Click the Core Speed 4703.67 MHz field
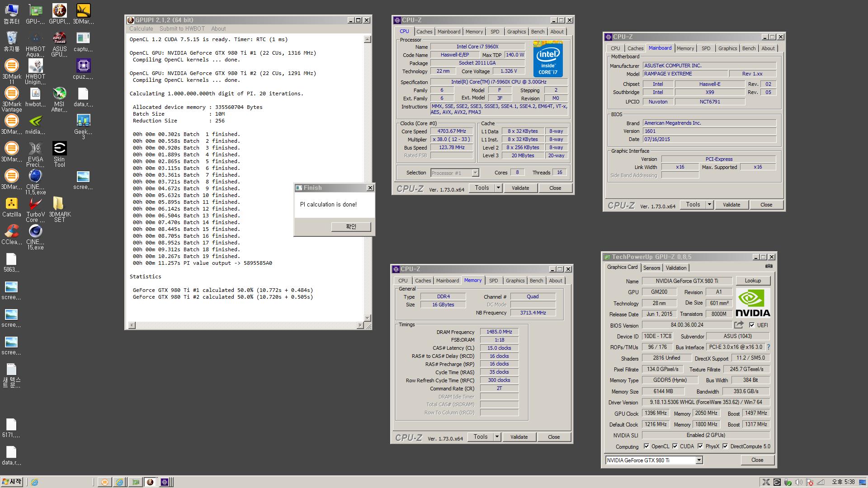The height and width of the screenshot is (488, 868). (452, 131)
